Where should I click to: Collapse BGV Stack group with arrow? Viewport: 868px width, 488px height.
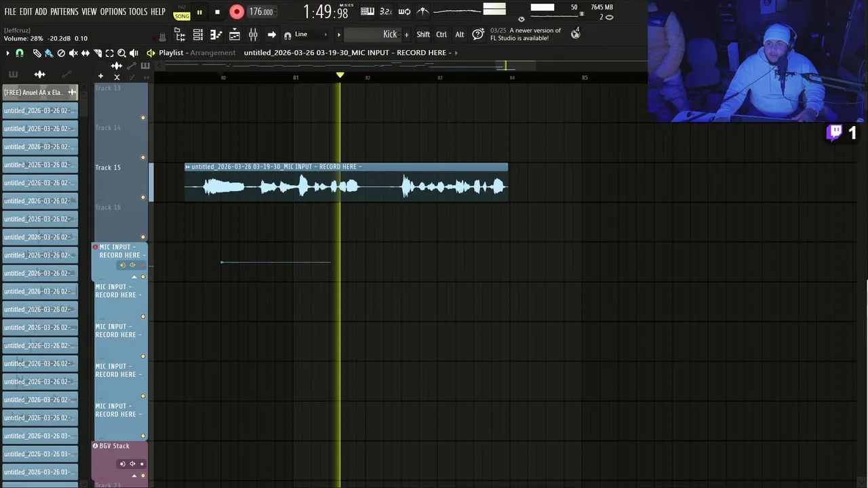click(x=134, y=475)
